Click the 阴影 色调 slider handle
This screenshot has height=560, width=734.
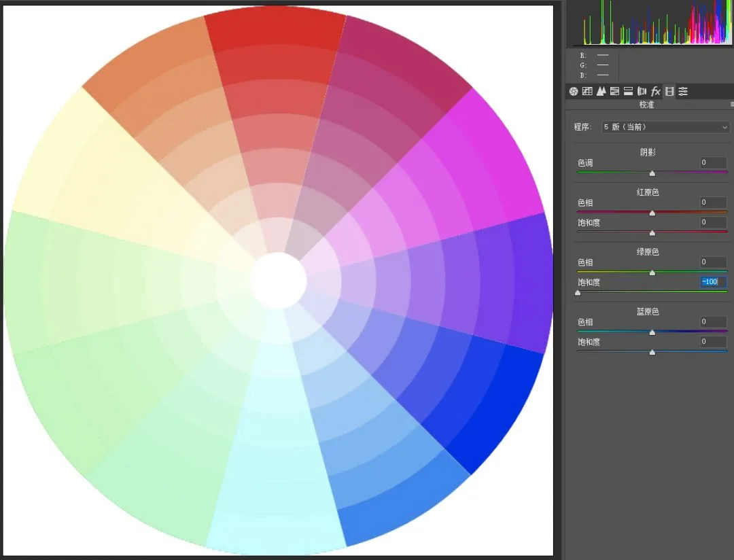652,174
